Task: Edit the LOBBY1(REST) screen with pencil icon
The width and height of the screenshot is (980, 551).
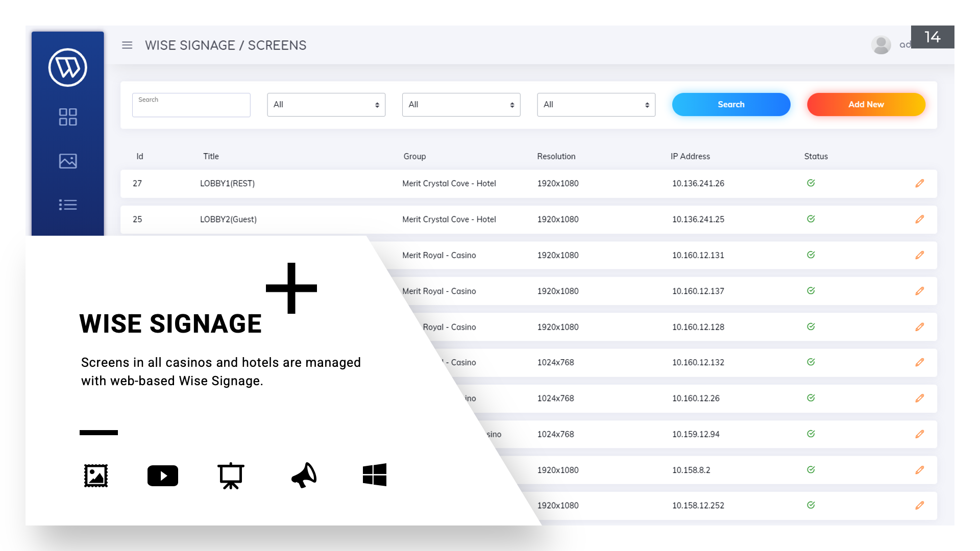Action: click(x=920, y=183)
